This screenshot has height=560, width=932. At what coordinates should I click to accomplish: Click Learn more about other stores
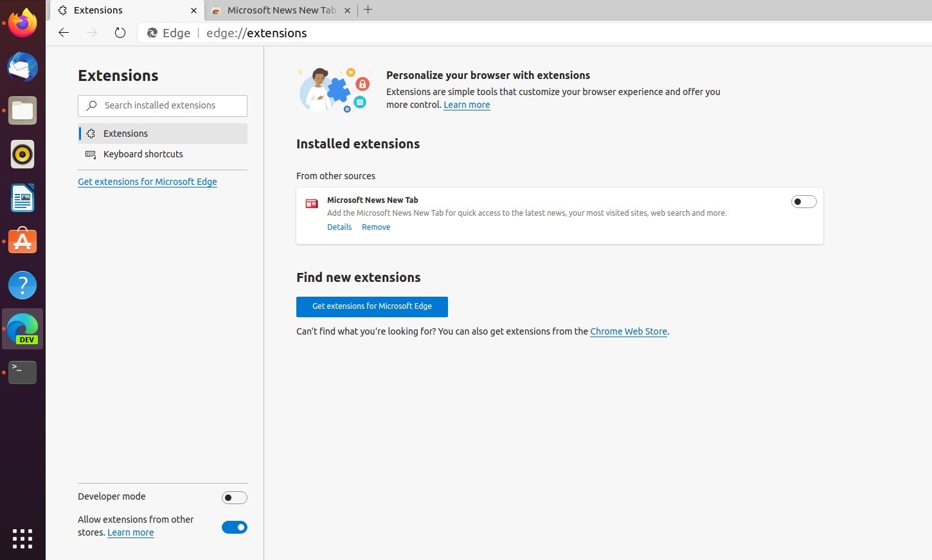tap(130, 532)
